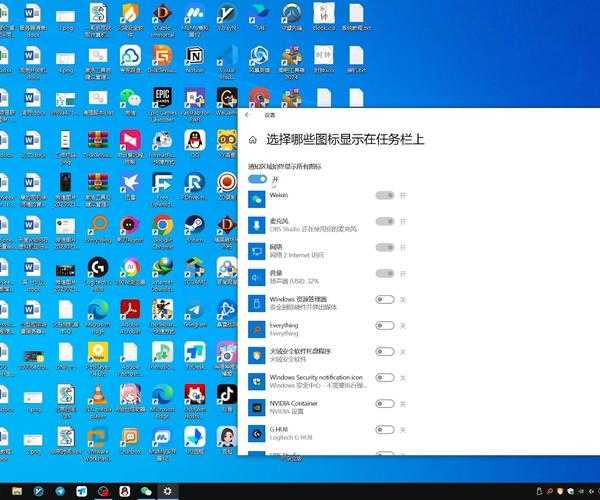
Task: Select the TikTok desktop icon
Action: click(x=227, y=395)
